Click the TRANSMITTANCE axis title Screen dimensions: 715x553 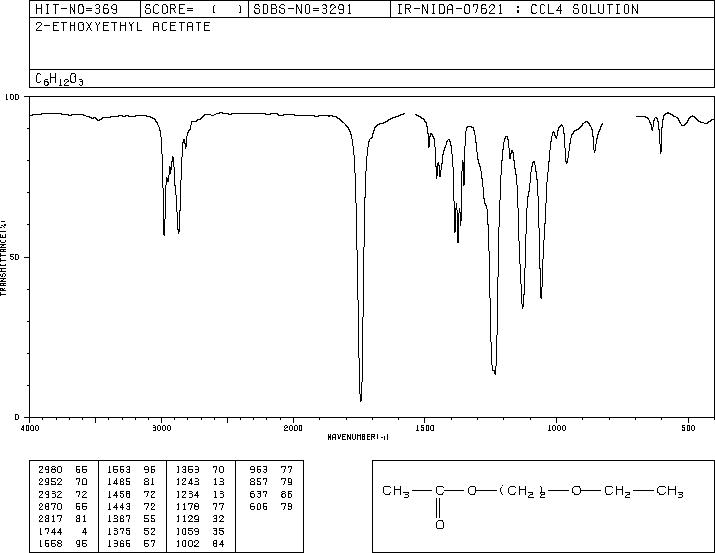[4, 258]
